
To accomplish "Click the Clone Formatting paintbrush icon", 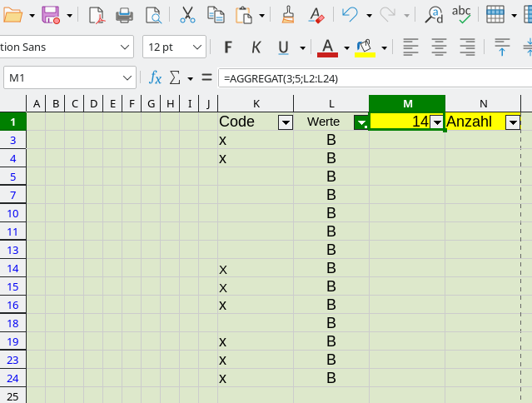I will click(288, 15).
